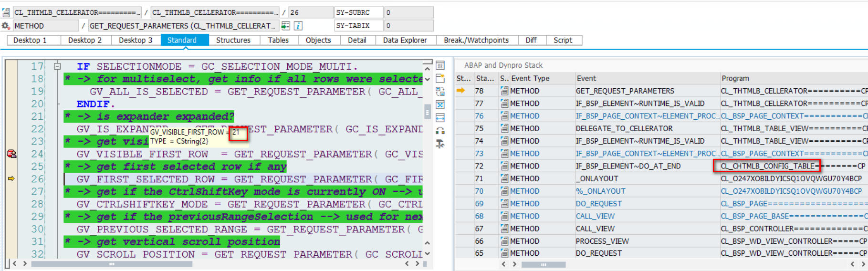868x271 pixels.
Task: Click the SY-TABIX value field
Action: (409, 26)
